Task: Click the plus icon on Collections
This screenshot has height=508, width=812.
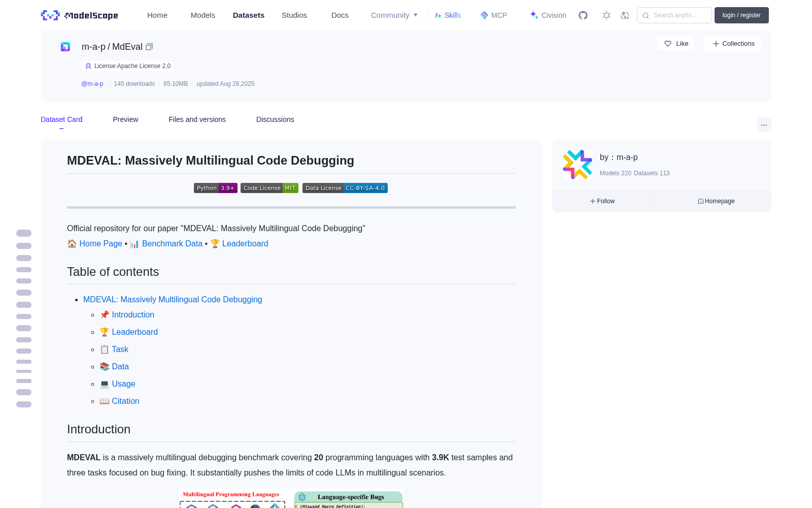Action: click(x=716, y=44)
